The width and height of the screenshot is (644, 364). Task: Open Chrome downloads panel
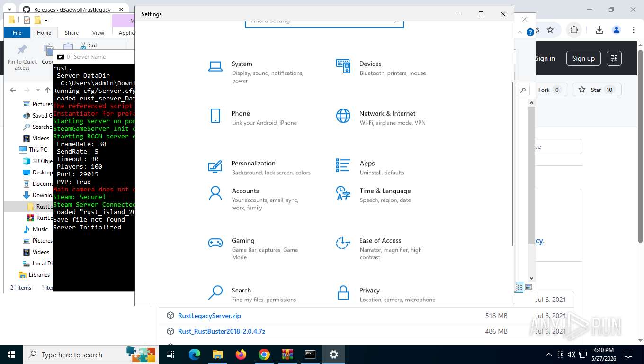(599, 30)
